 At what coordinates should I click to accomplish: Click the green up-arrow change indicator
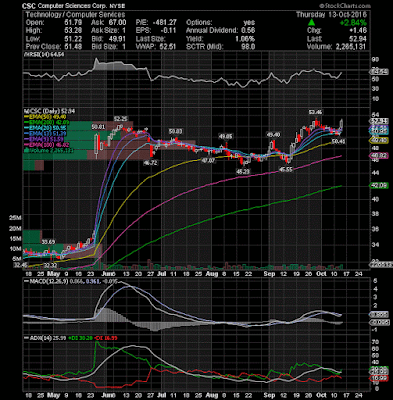[x=311, y=23]
